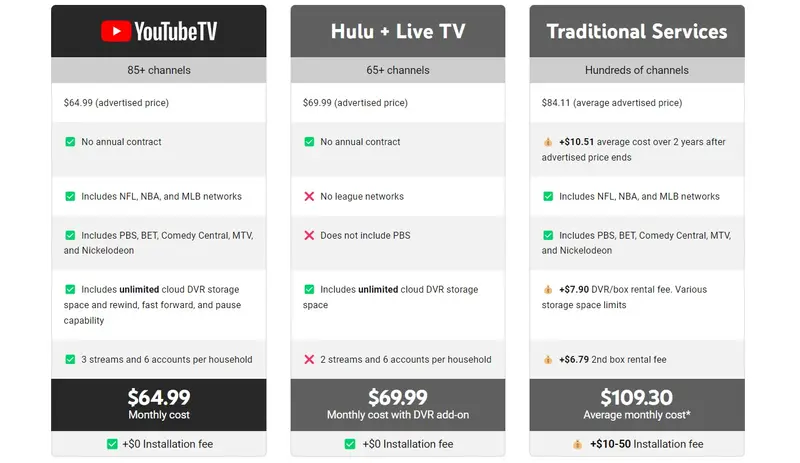Click YouTube TV +$0 Installation fee checkmark
Image resolution: width=800 pixels, height=463 pixels.
pyautogui.click(x=112, y=444)
